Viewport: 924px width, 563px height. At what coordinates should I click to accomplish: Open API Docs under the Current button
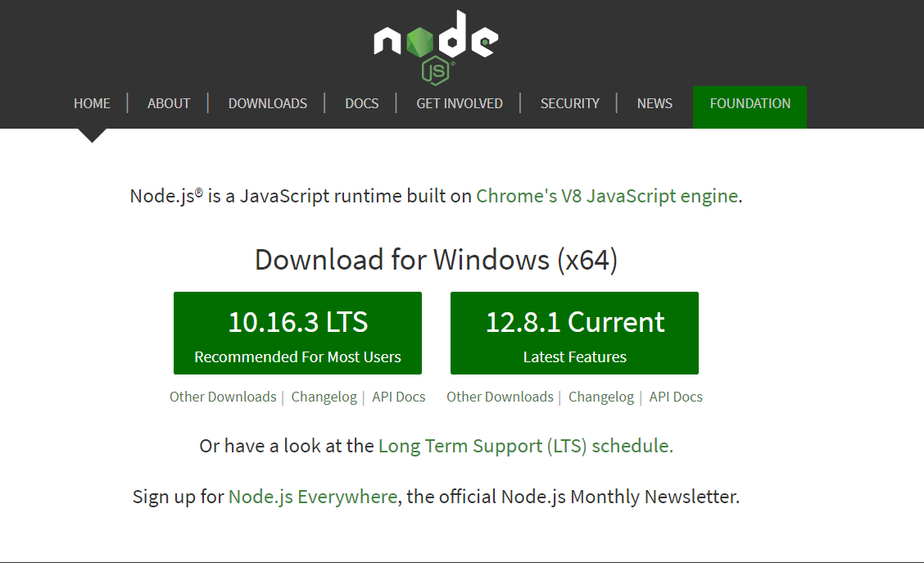676,397
